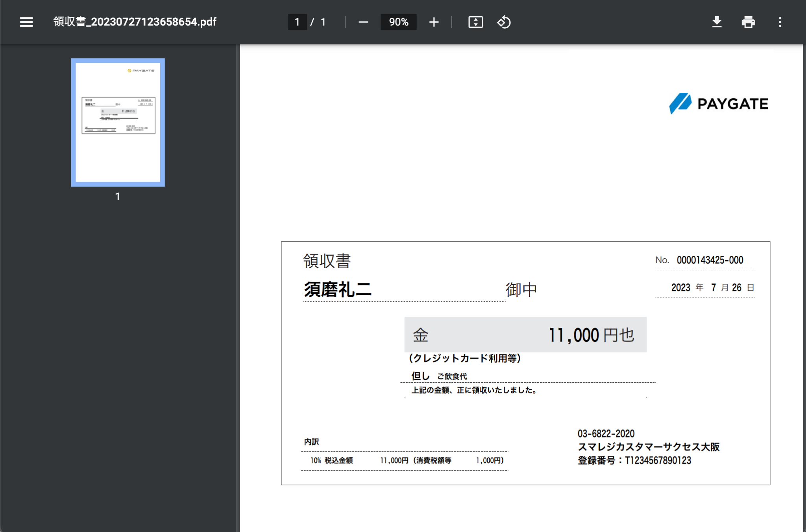Image resolution: width=806 pixels, height=532 pixels.
Task: Rotate the document counterclockwise
Action: click(x=504, y=22)
